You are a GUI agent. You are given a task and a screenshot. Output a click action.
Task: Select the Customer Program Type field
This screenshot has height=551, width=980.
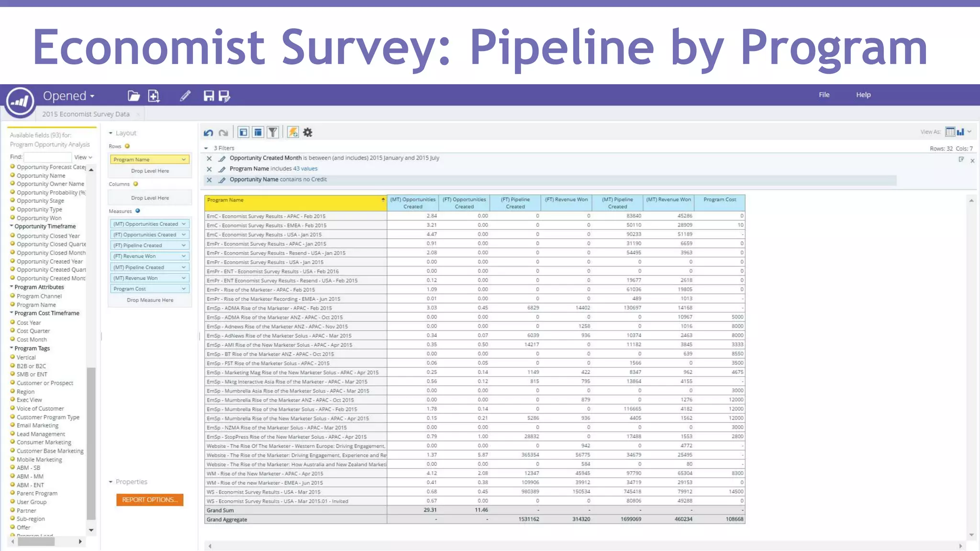tap(48, 417)
